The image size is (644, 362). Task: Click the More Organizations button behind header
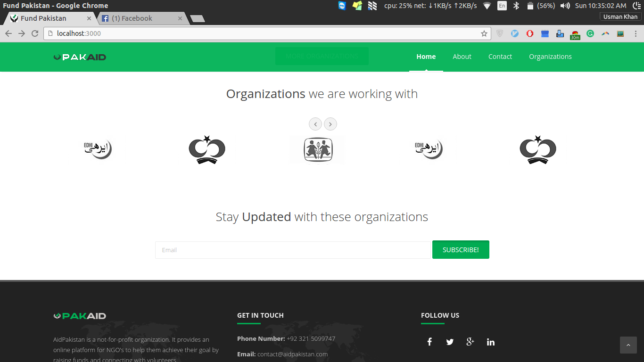pos(322,56)
